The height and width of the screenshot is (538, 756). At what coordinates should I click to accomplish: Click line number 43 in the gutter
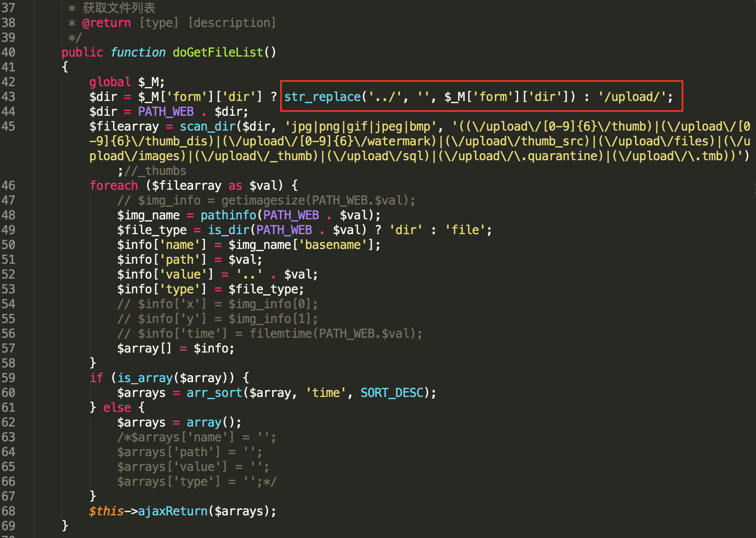(x=8, y=97)
